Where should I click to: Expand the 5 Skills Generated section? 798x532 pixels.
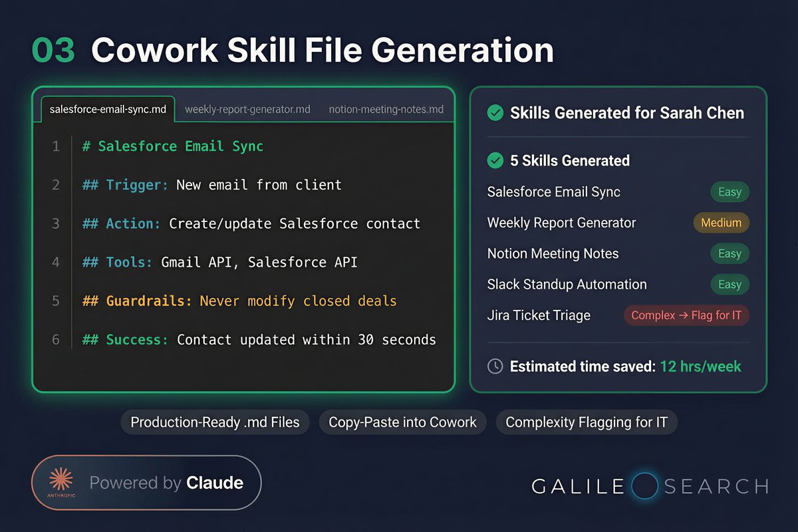click(x=569, y=160)
